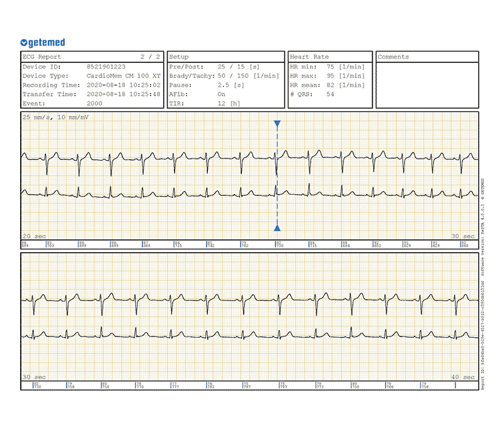Click the "Brady/Tachy:" field label
Screen dimensions: 504x441
tap(192, 76)
